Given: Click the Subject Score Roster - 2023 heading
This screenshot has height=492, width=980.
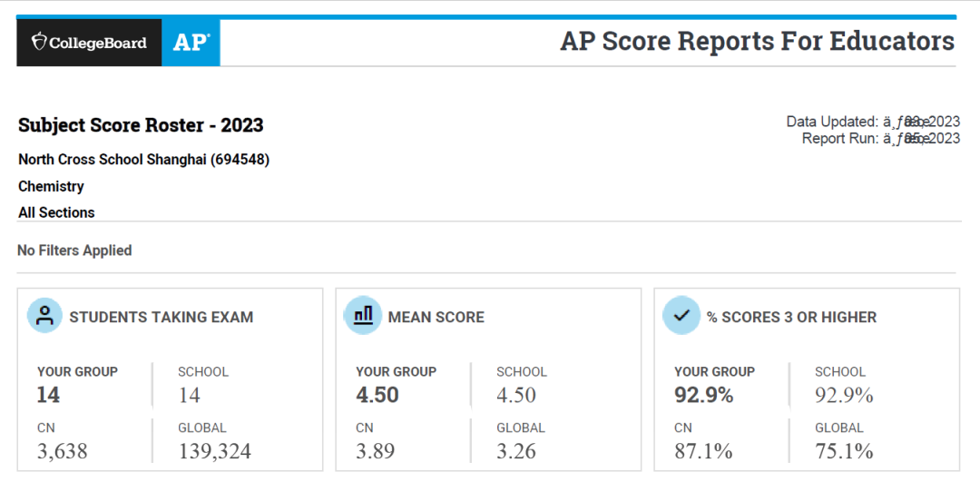Looking at the screenshot, I should [141, 125].
